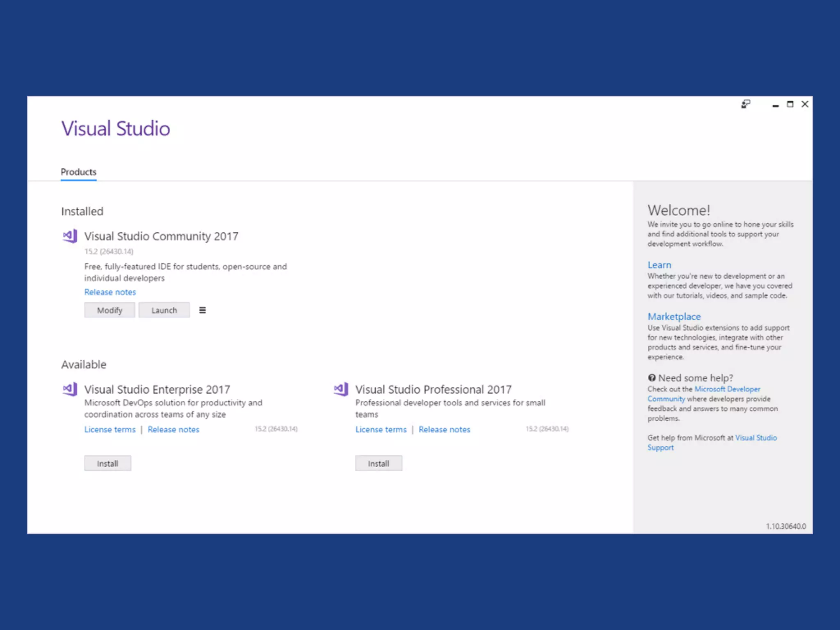Screen dimensions: 840x630
Task: Launch Visual Studio Community 2017
Action: [164, 310]
